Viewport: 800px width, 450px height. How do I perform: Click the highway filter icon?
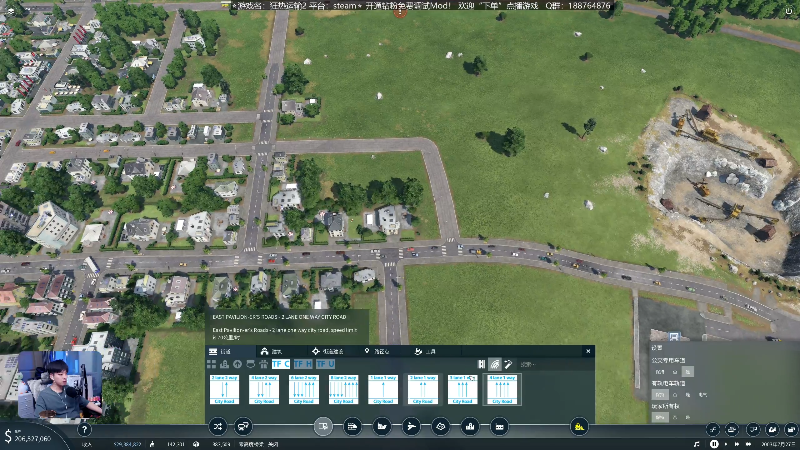(263, 364)
